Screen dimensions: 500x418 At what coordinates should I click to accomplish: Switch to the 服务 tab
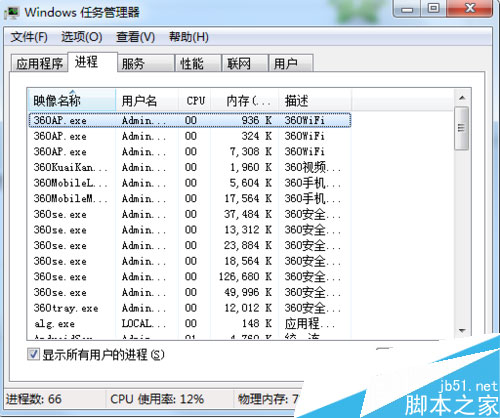pos(146,63)
